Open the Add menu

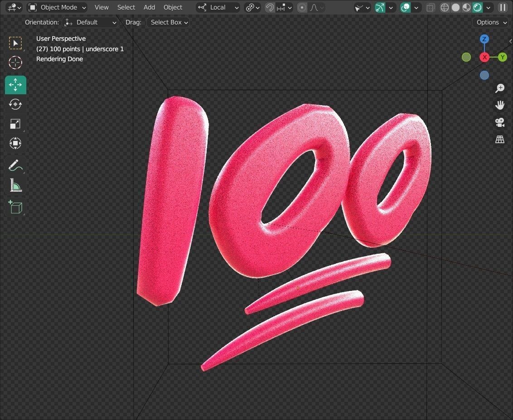coord(149,7)
